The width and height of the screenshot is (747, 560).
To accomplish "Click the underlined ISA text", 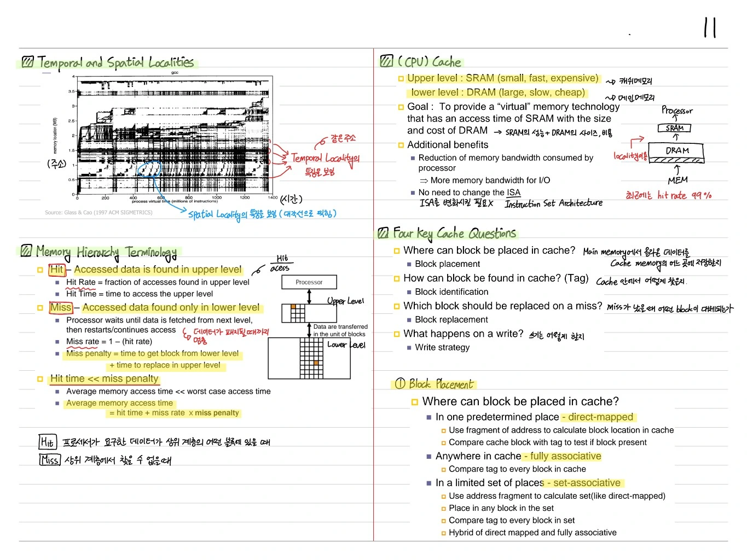I will [513, 192].
